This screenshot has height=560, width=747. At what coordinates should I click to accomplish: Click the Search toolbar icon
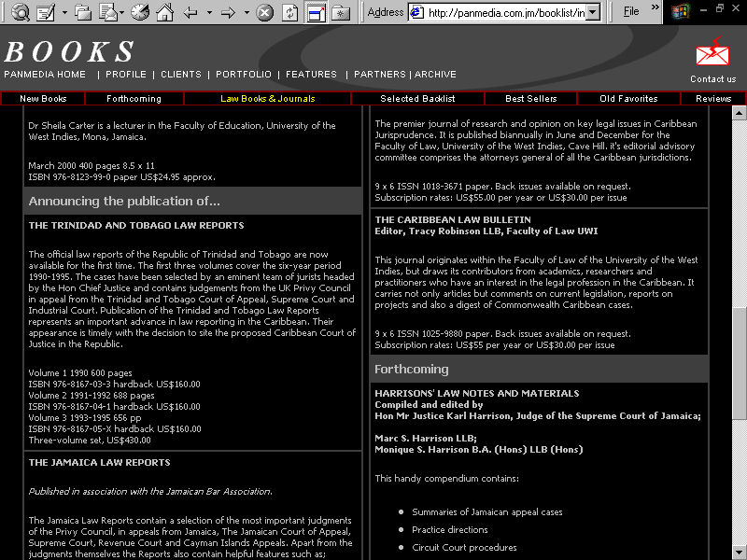click(20, 12)
